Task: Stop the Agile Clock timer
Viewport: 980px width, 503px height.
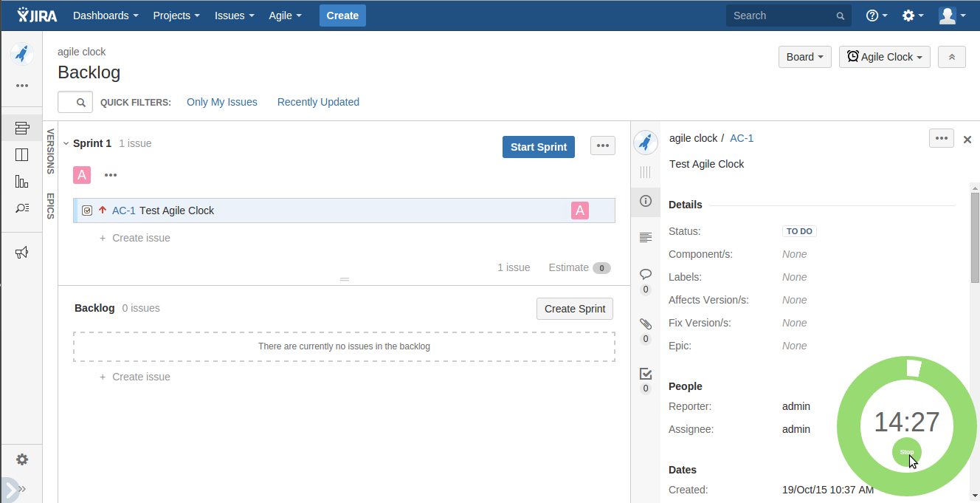Action: [907, 452]
